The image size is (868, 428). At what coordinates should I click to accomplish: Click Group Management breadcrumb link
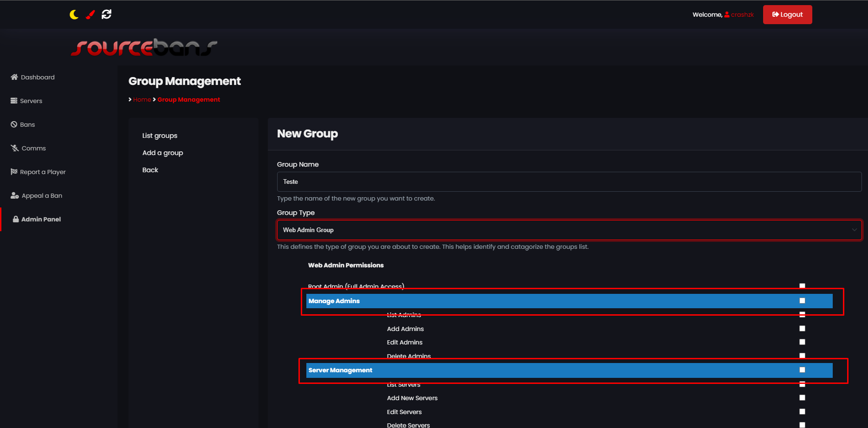[x=188, y=99]
